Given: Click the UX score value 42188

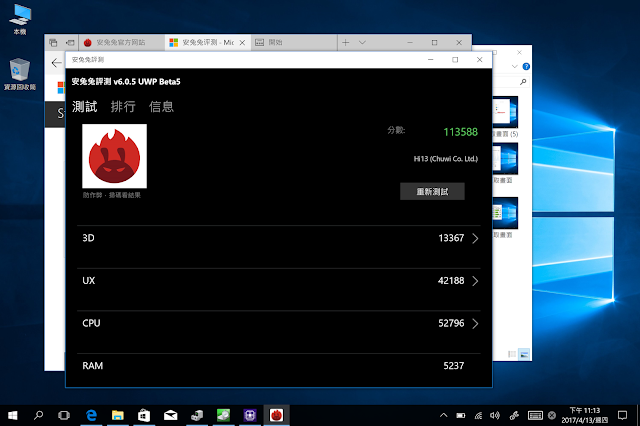Looking at the screenshot, I should [451, 281].
